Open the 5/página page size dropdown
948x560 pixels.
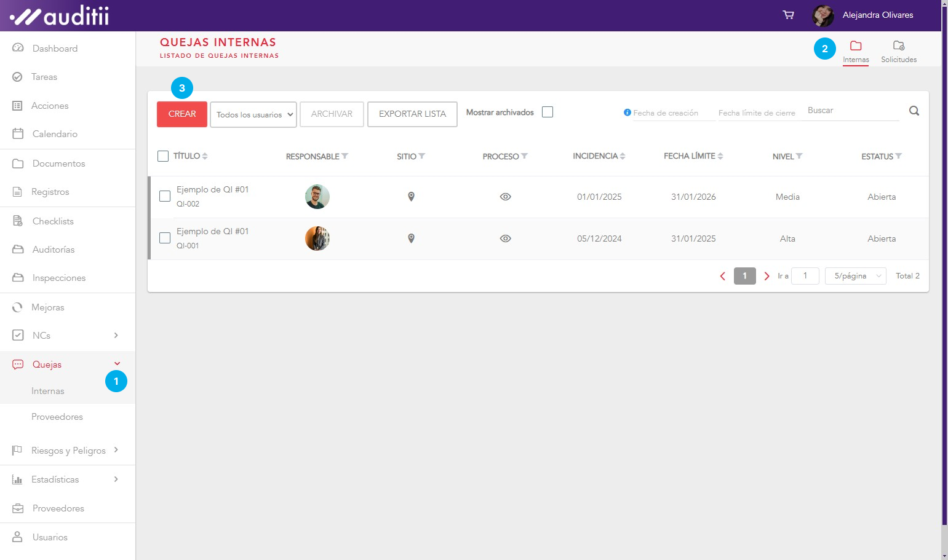point(855,276)
